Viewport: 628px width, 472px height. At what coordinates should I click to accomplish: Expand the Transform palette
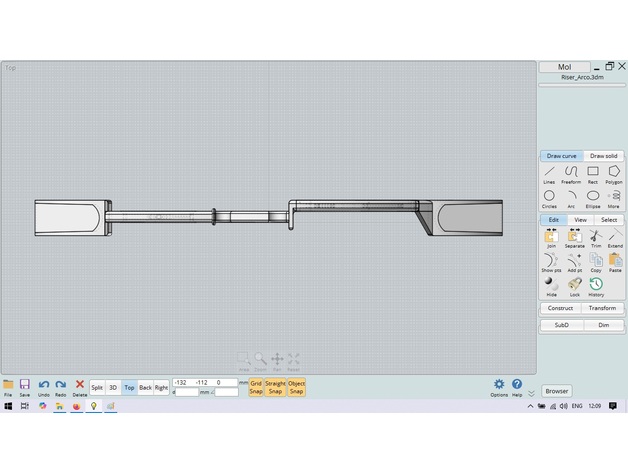[x=602, y=308]
